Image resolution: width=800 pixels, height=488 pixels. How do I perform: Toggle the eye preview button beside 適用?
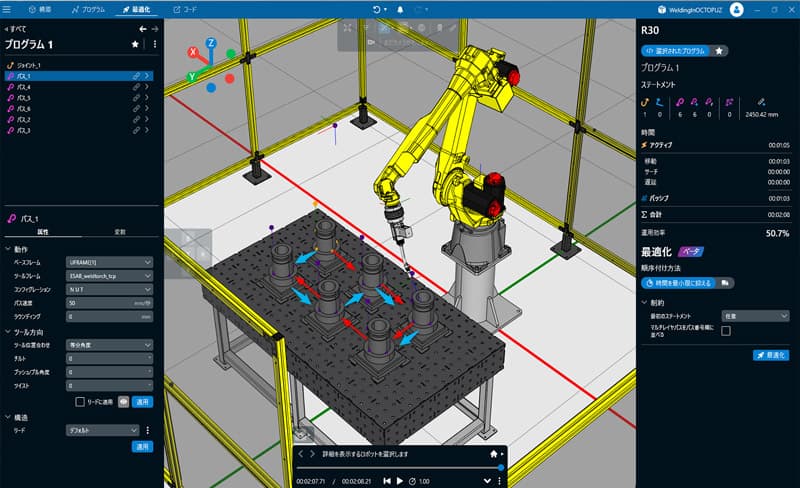[x=123, y=402]
